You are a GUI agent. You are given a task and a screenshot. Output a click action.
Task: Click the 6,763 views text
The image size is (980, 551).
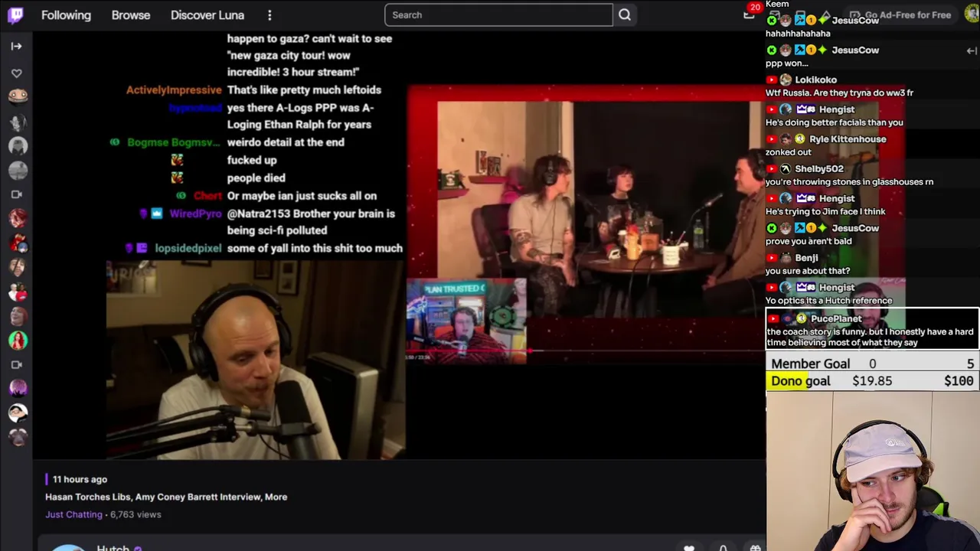(136, 514)
